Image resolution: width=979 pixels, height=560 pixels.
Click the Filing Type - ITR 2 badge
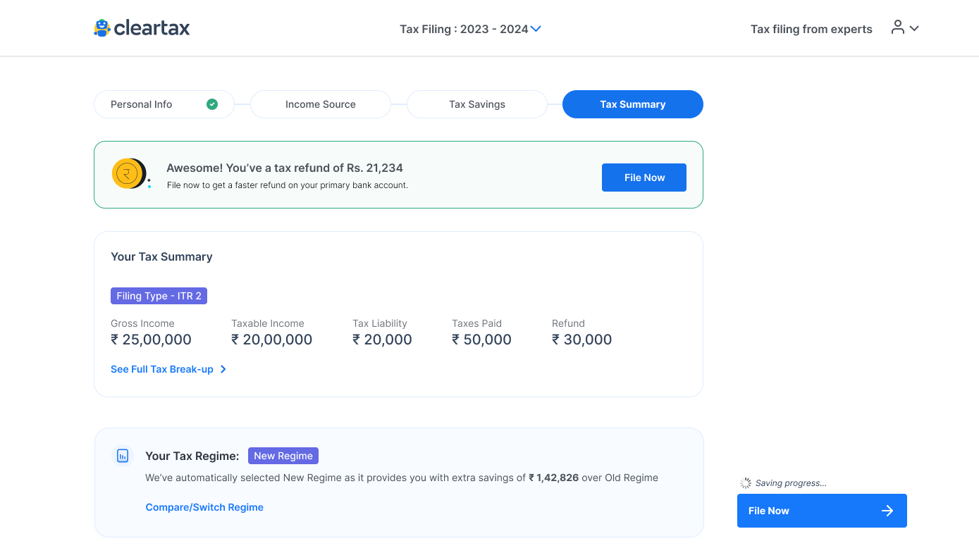tap(159, 296)
